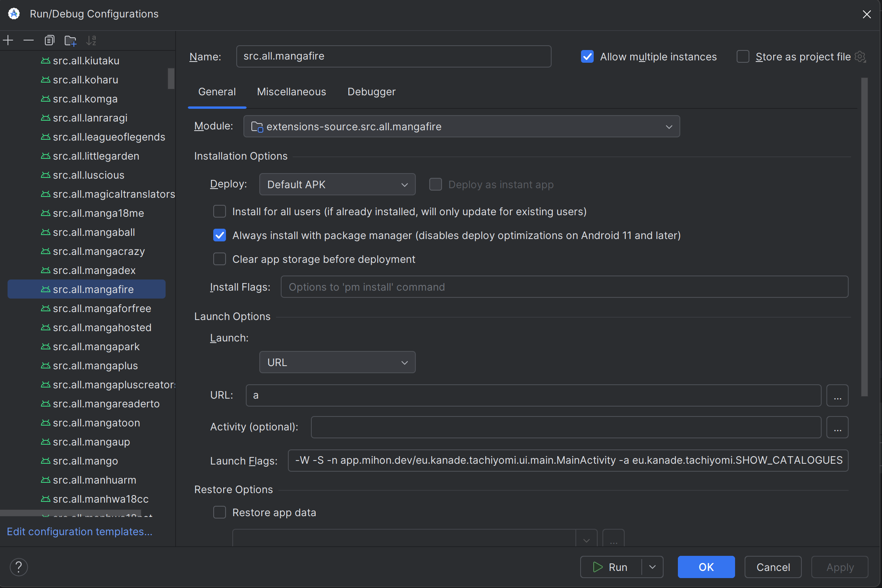Click the Sort Configurations alphabetically icon
This screenshot has width=882, height=588.
click(x=91, y=40)
